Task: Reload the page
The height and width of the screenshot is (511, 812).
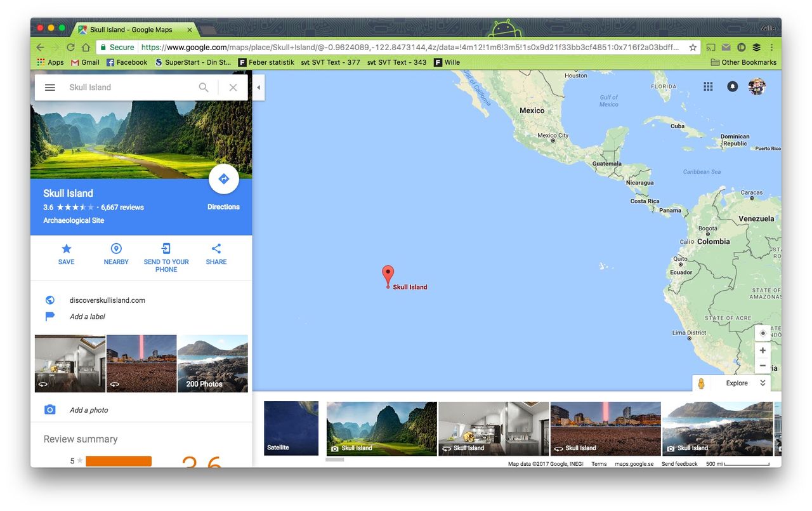Action: pyautogui.click(x=70, y=48)
